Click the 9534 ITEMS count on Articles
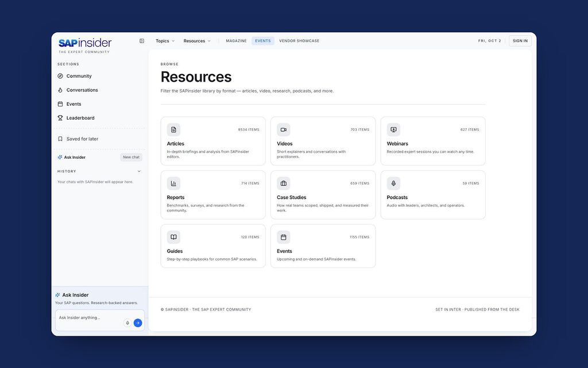Viewport: 588px width, 368px height. tap(249, 129)
